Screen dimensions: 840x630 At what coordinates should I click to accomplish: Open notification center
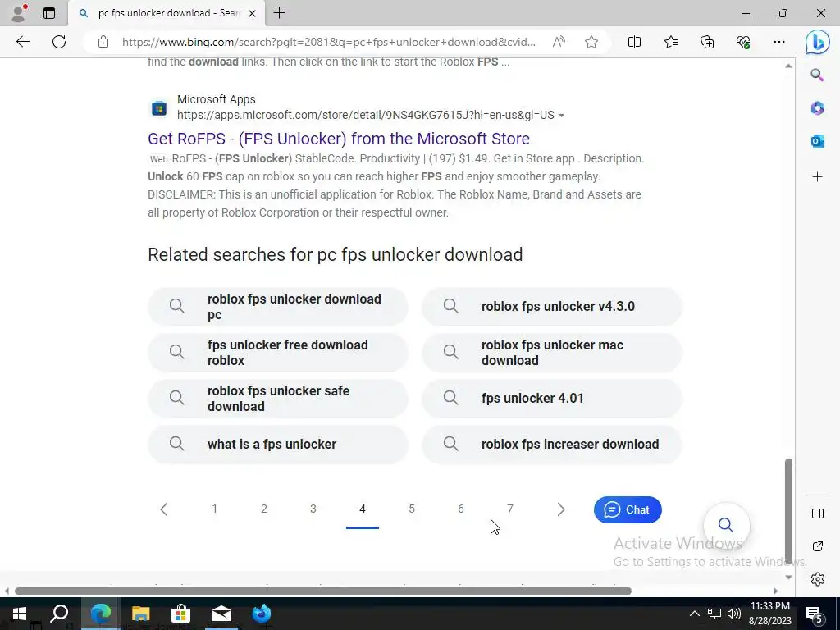coord(815,614)
